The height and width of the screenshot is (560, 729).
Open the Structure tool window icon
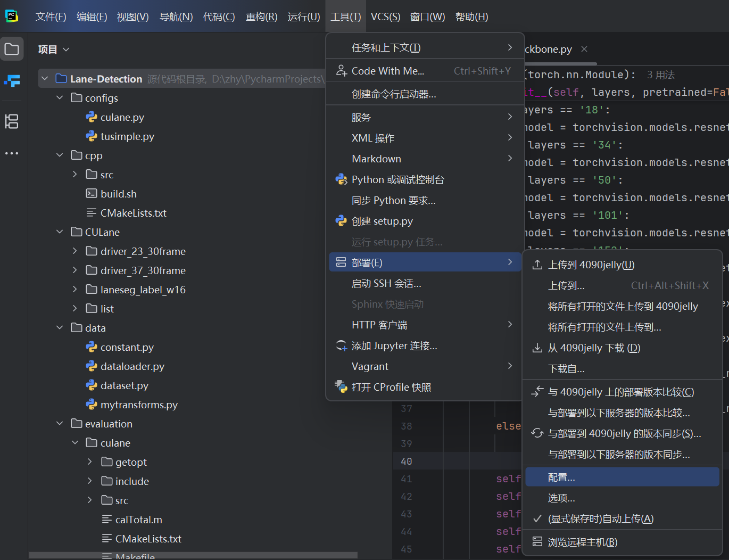(x=12, y=121)
